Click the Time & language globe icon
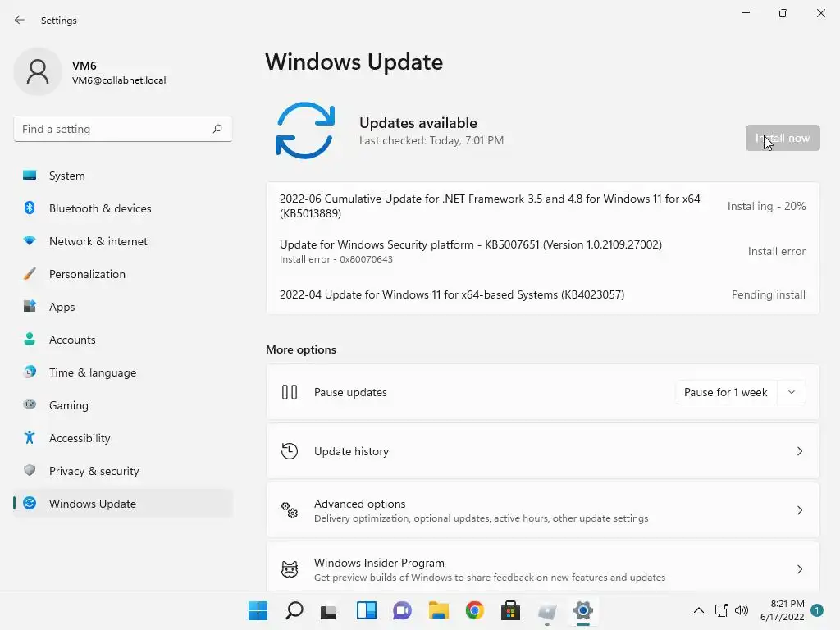Screen dimensions: 840x630 pyautogui.click(x=30, y=372)
